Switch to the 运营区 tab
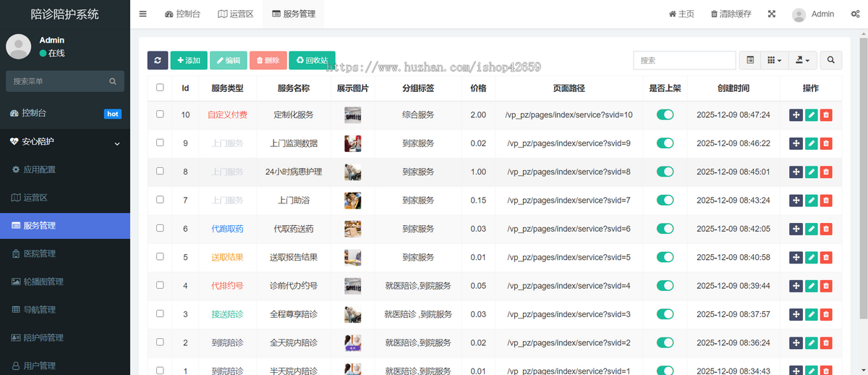The height and width of the screenshot is (375, 868). tap(236, 14)
